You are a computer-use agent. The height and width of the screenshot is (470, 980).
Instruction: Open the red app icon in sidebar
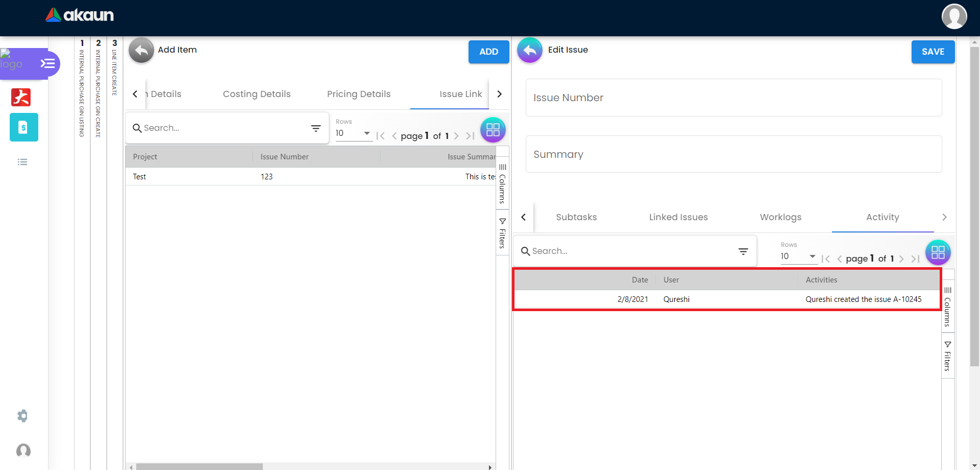(x=21, y=97)
